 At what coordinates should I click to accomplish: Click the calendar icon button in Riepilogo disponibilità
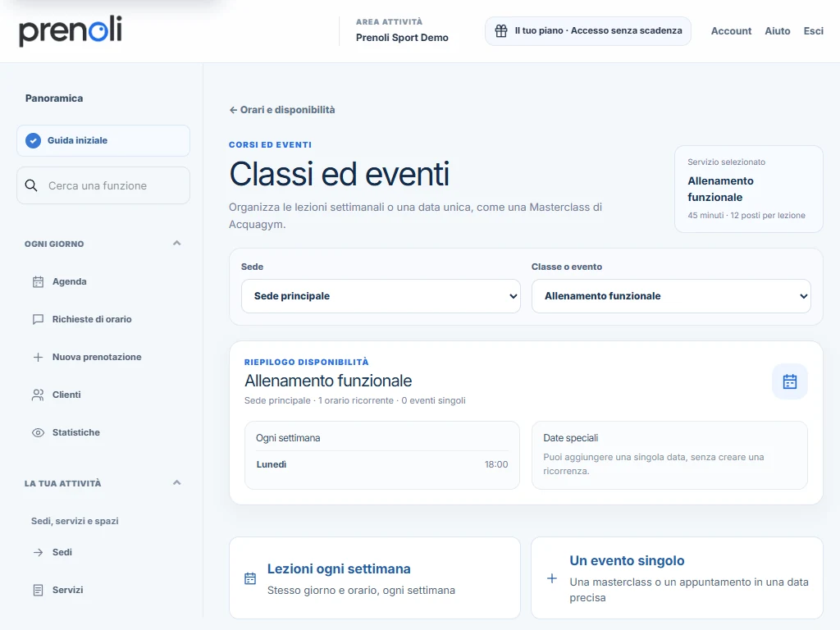coord(790,381)
